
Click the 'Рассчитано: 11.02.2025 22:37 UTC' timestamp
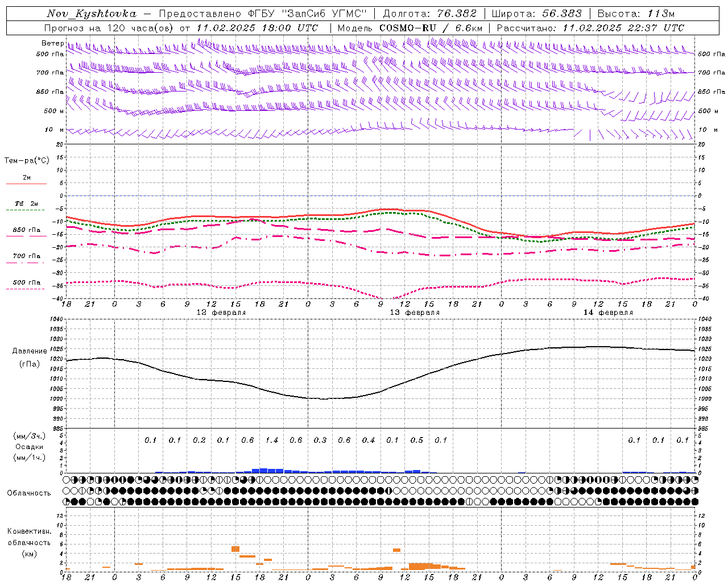(590, 28)
